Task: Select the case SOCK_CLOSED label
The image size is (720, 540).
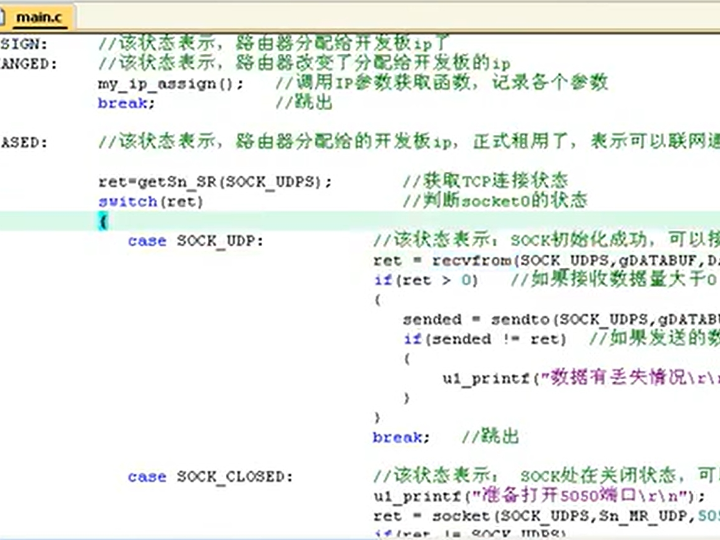Action: (x=210, y=477)
